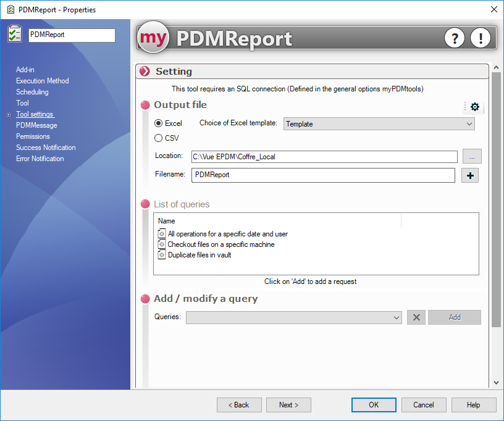This screenshot has width=504, height=421.
Task: Select the CSV output option
Action: (159, 138)
